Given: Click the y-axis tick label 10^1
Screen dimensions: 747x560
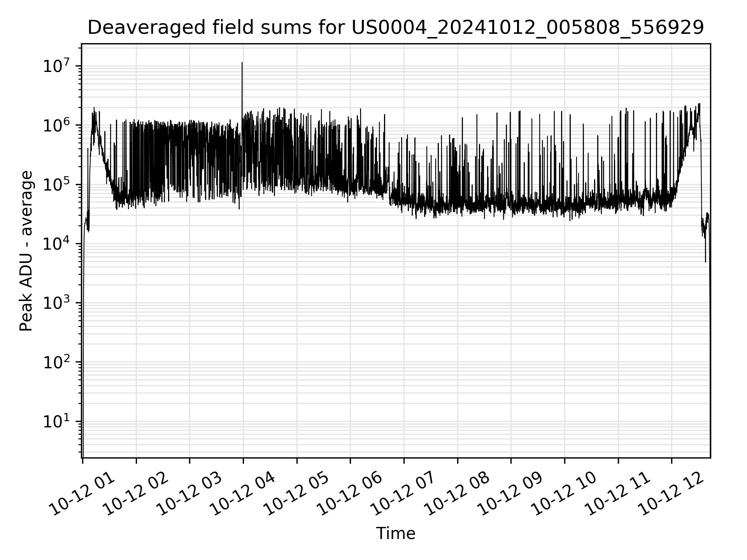Looking at the screenshot, I should point(56,421).
